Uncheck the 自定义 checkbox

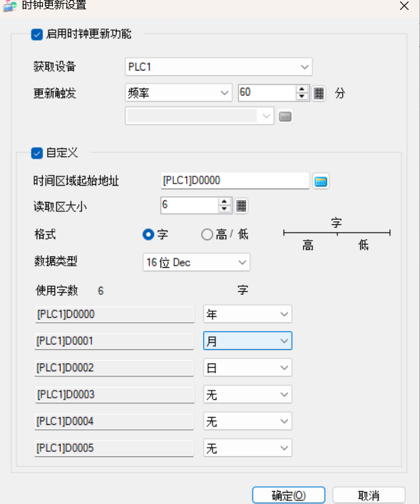[37, 153]
